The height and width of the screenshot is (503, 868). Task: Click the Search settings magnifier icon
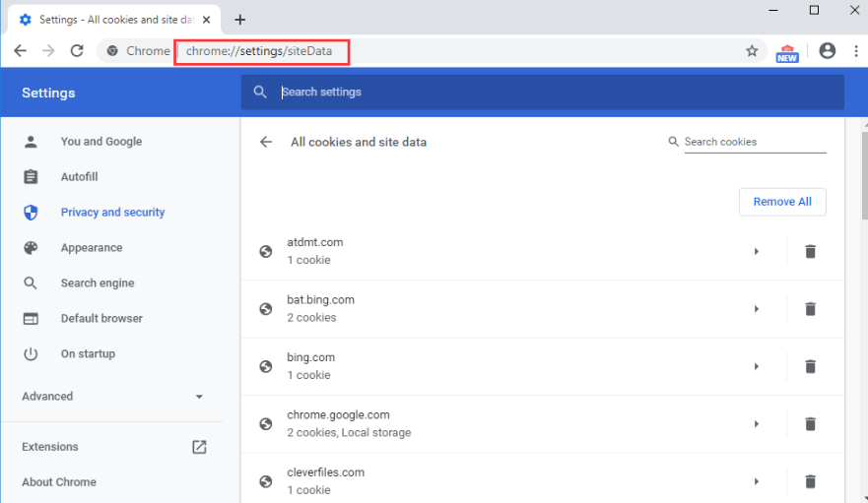coord(260,92)
